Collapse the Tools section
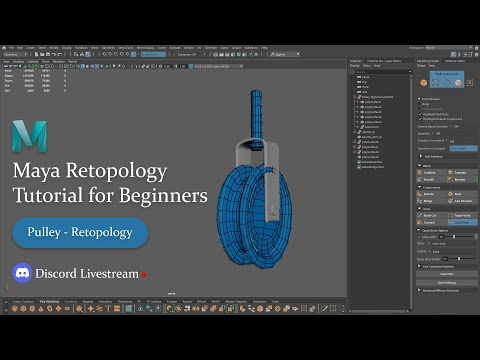The height and width of the screenshot is (360, 480). [419, 209]
